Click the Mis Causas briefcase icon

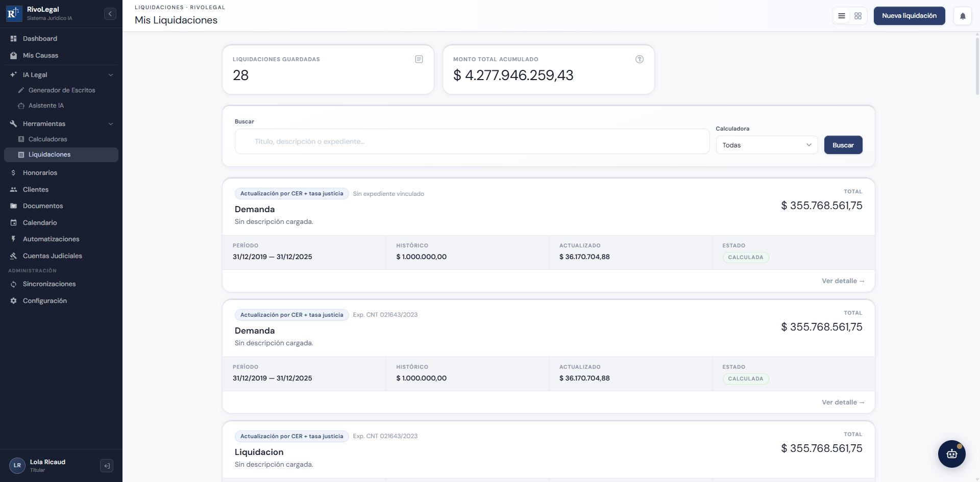[x=14, y=56]
